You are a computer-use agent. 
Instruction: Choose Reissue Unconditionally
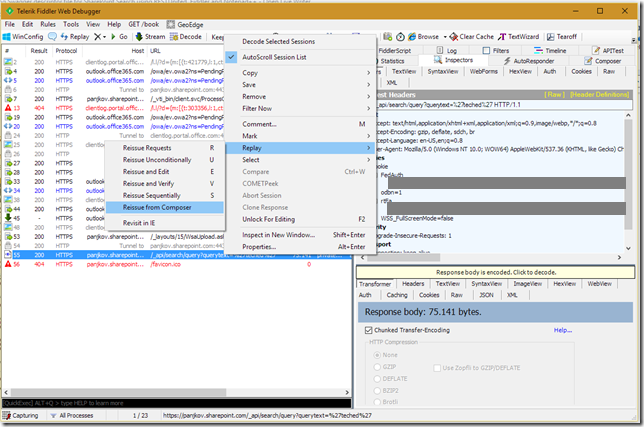(164, 160)
